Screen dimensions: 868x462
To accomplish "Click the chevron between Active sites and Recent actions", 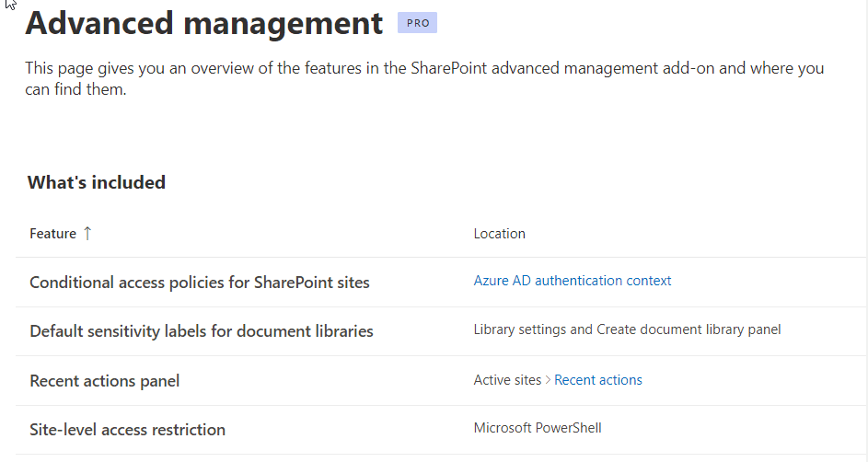I will point(548,380).
